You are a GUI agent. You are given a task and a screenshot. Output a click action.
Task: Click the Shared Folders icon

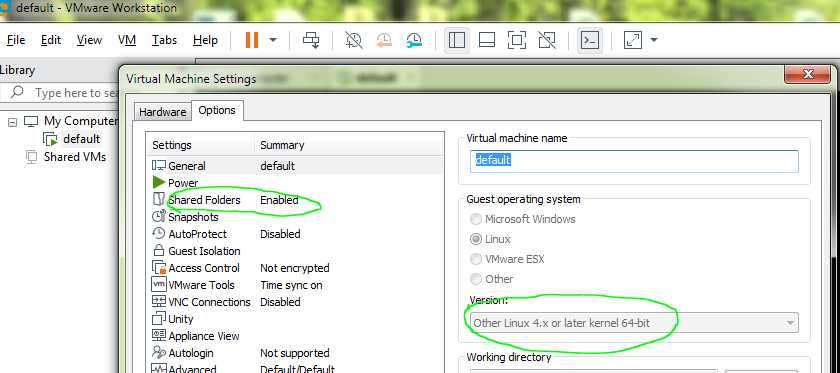(159, 199)
